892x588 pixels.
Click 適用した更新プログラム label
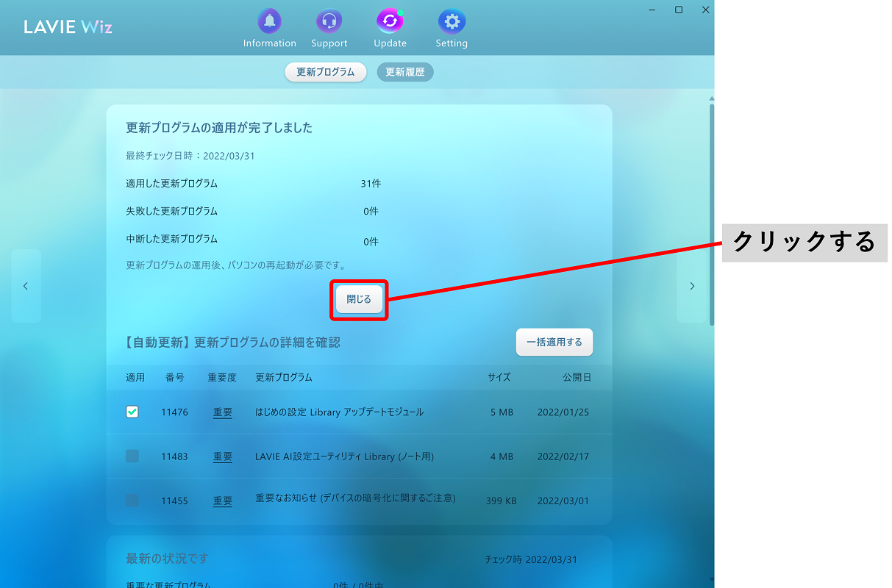[x=172, y=184]
